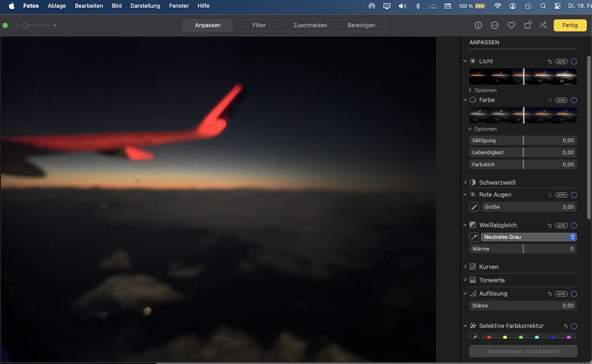The width and height of the screenshot is (592, 364).
Task: Switch to the Zuschneiden tab
Action: [310, 25]
